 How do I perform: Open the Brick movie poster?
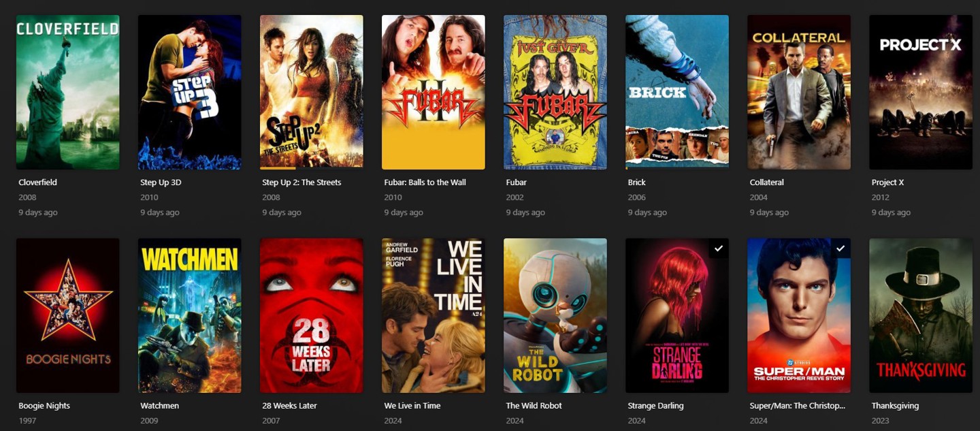[x=677, y=92]
